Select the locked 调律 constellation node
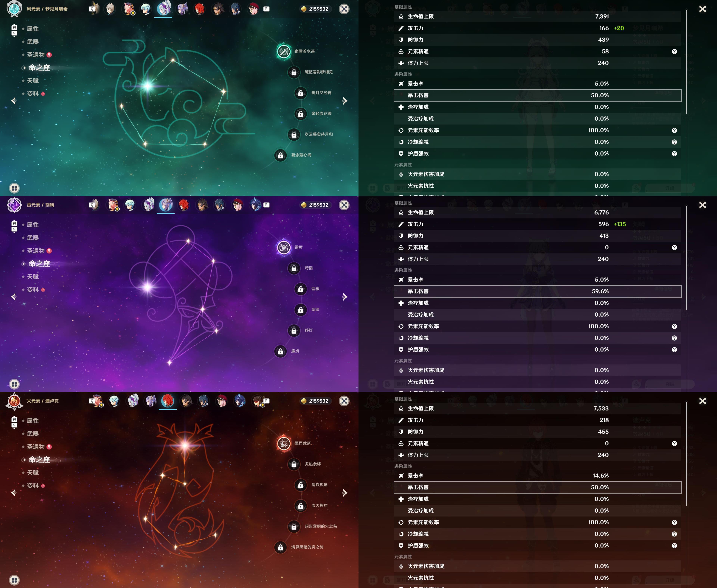 point(301,309)
